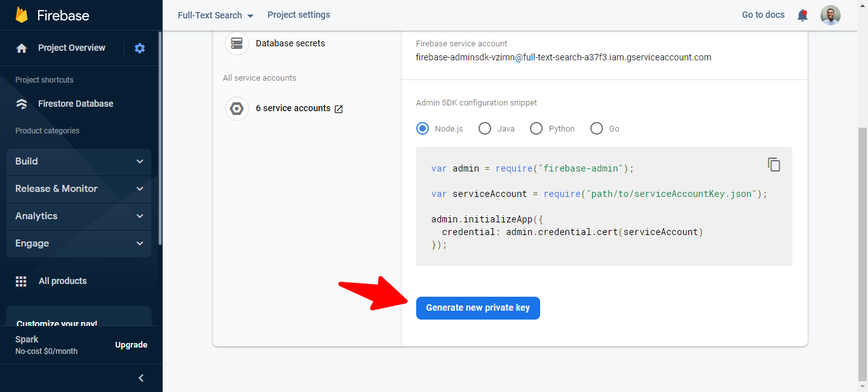Expand the Analytics category
This screenshot has height=392, width=868.
tap(79, 217)
